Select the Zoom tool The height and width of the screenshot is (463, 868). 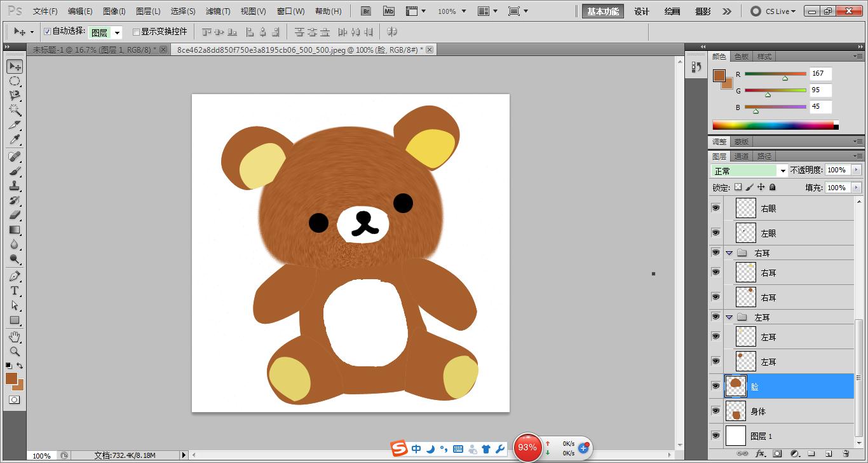[x=15, y=351]
